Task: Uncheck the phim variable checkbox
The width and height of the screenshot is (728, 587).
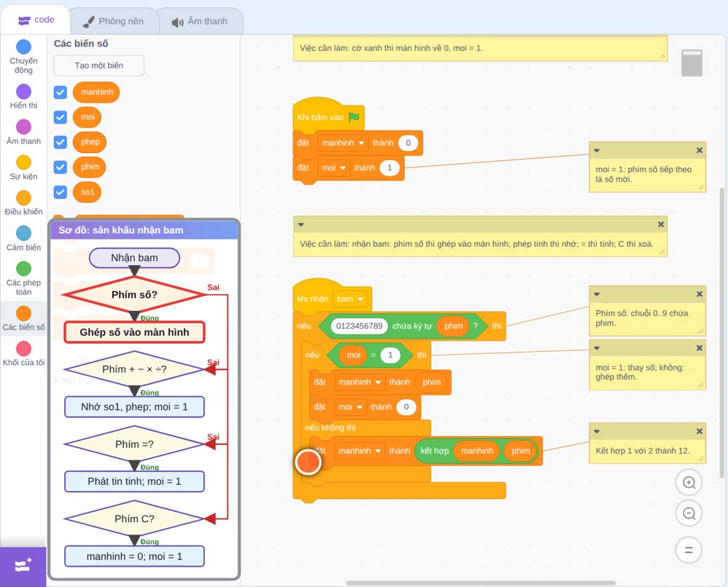Action: (60, 168)
